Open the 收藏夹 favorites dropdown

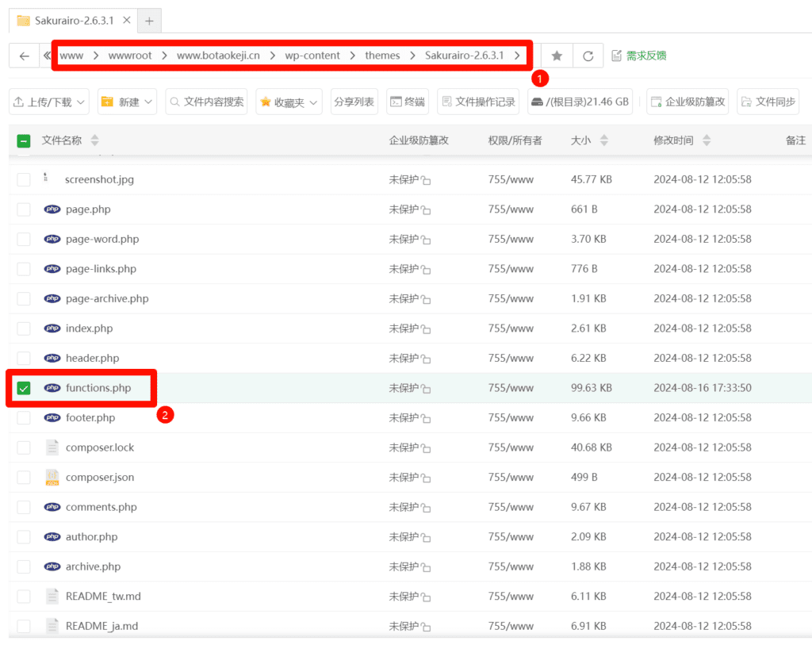(x=288, y=101)
